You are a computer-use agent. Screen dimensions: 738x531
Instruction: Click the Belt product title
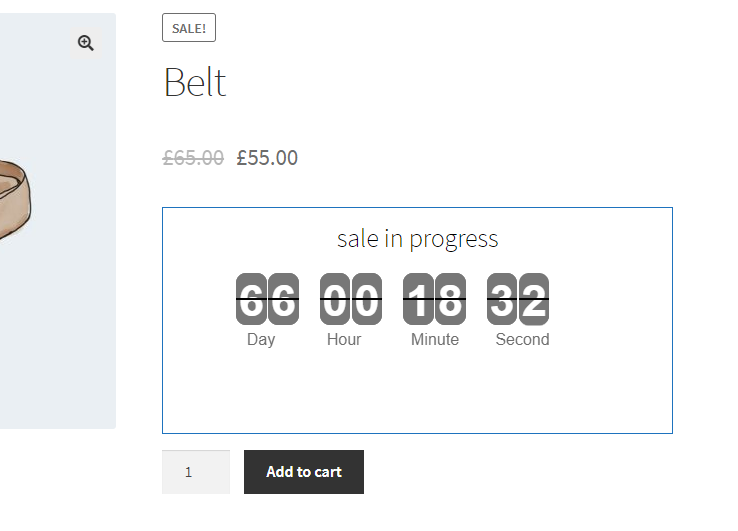coord(195,82)
